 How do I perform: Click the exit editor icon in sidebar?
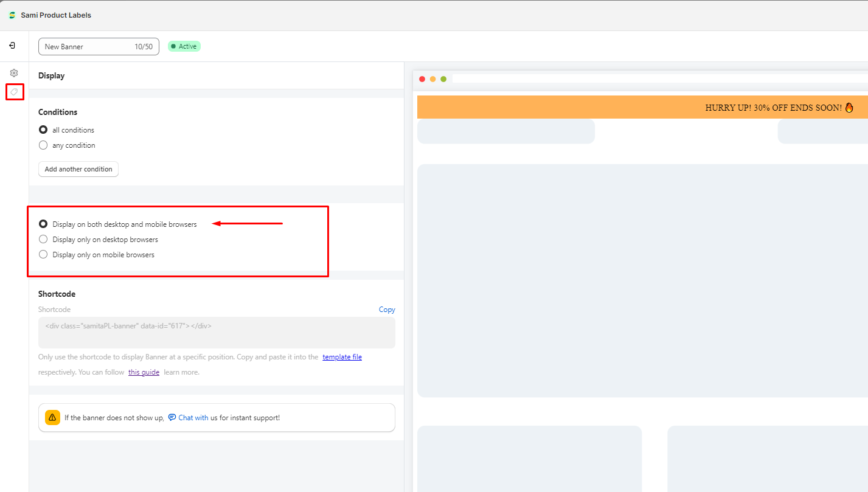(x=12, y=46)
